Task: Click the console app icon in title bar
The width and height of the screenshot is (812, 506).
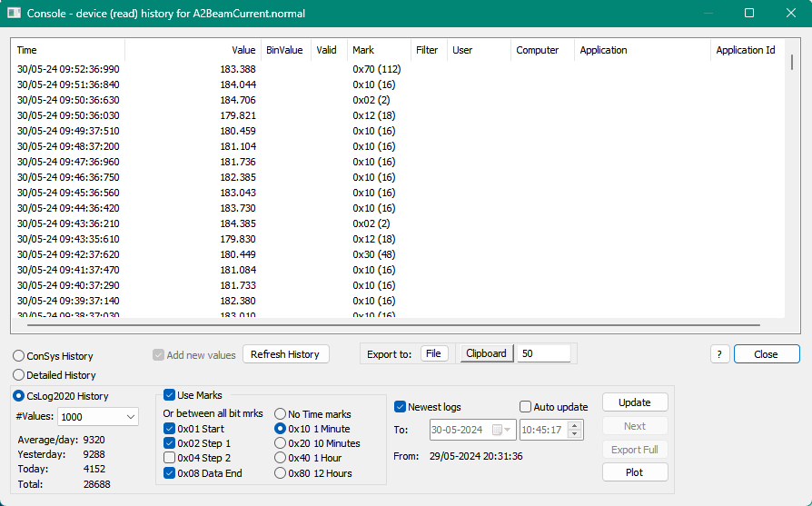Action: (14, 14)
